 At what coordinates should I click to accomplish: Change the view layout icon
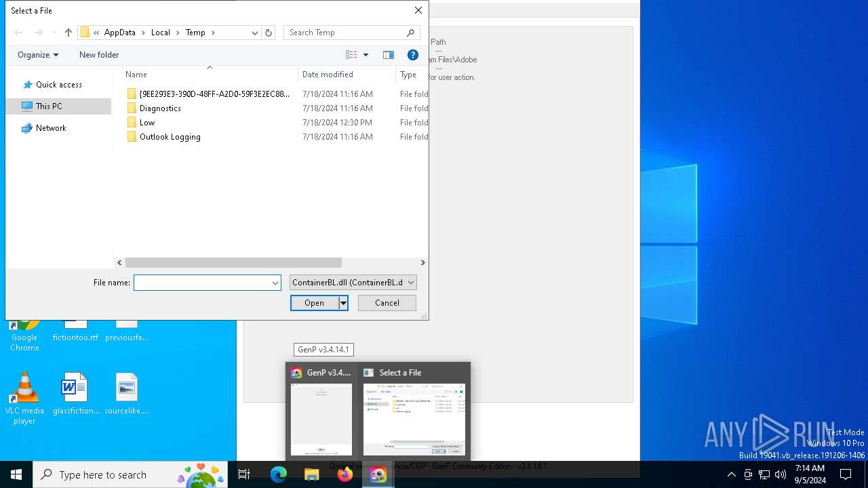pos(351,55)
